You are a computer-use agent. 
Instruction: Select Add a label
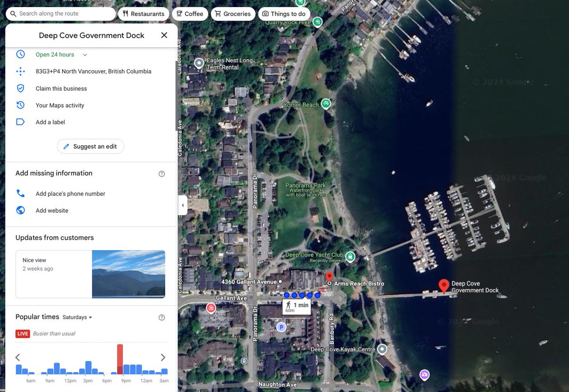tap(50, 122)
